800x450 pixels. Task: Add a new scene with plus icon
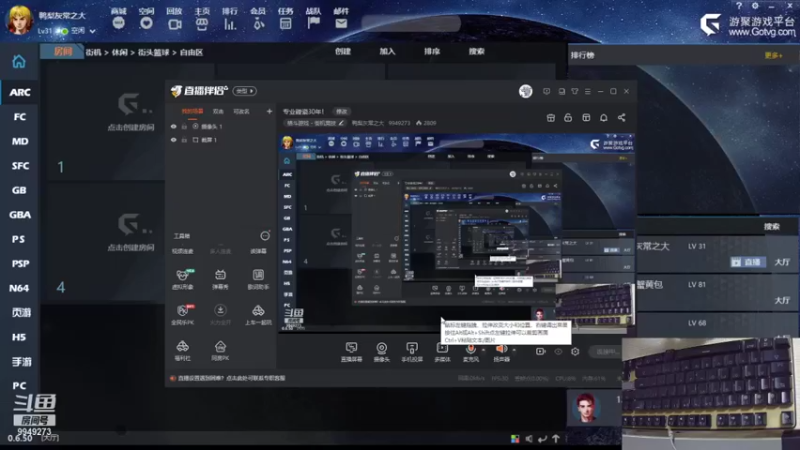pyautogui.click(x=269, y=111)
